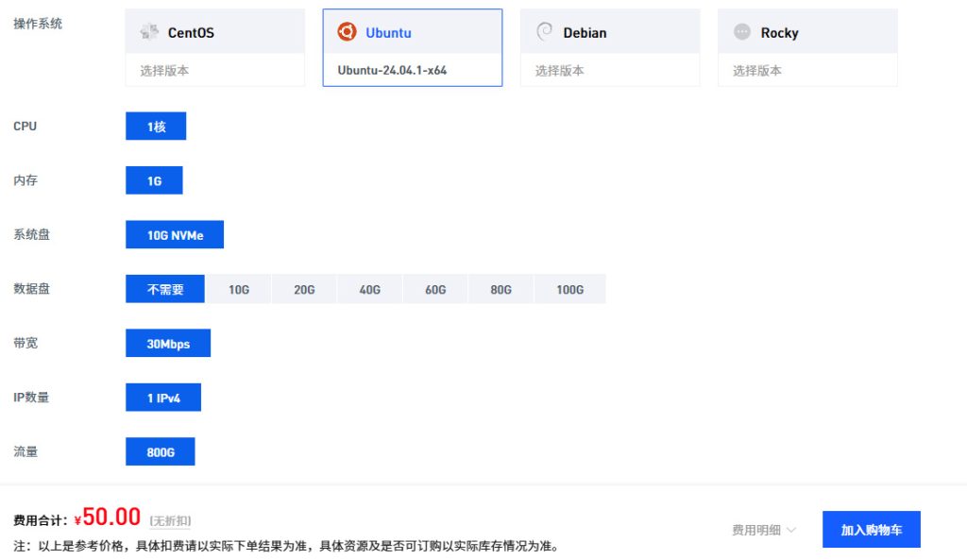Screen dimensions: 967x560
Task: Click the 费用合计 label
Action: pyautogui.click(x=40, y=520)
